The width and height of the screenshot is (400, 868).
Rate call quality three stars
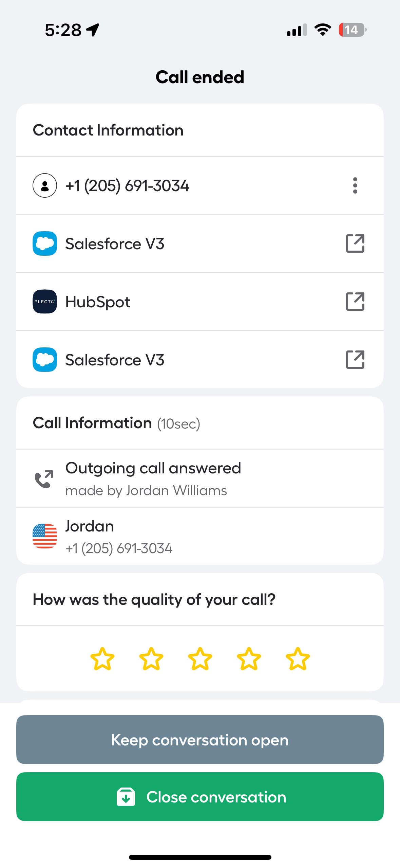[x=200, y=659]
